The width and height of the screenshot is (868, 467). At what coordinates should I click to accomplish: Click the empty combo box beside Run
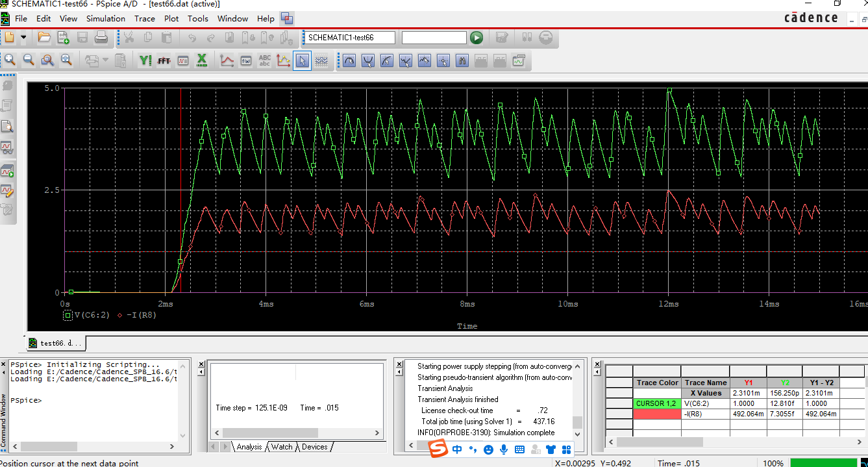434,38
